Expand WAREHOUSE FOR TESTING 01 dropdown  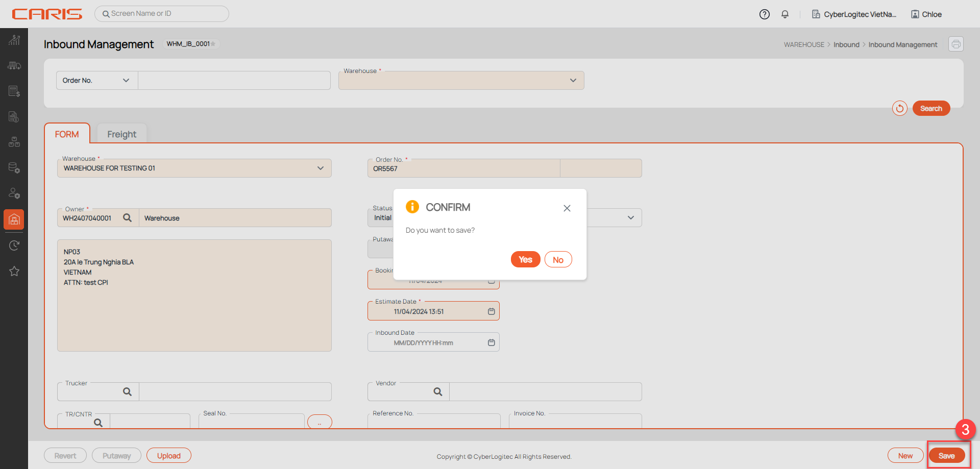click(x=320, y=168)
